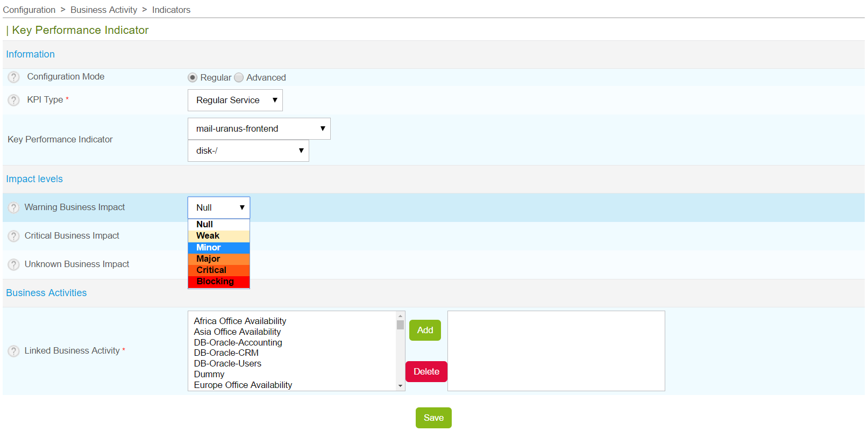Screen dimensions: 868x431
Task: Click help icon for Warning Business Impact
Action: point(14,207)
